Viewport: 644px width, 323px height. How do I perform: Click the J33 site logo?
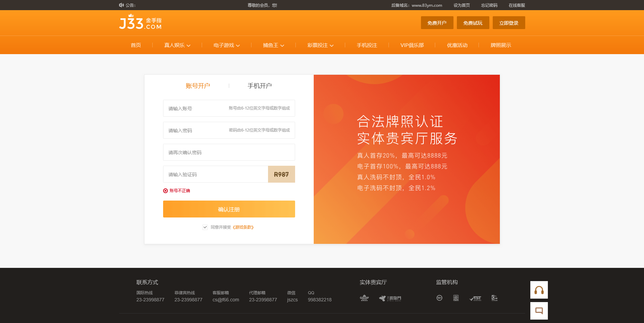click(140, 22)
